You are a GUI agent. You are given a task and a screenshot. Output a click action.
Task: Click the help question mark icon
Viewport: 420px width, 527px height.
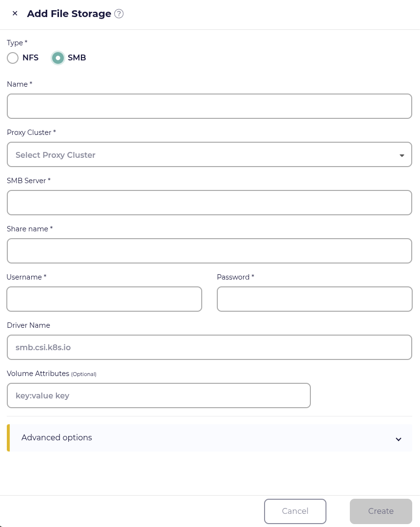click(x=119, y=14)
